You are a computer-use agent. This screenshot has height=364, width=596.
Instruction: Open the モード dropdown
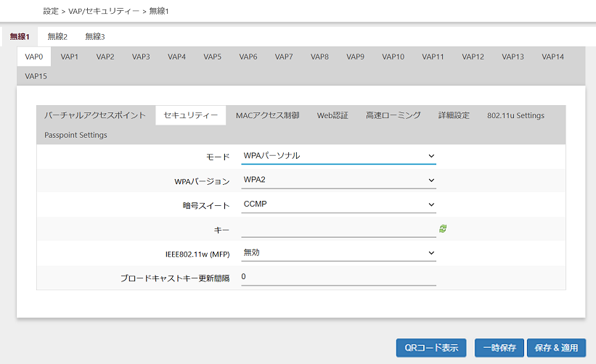pyautogui.click(x=338, y=156)
